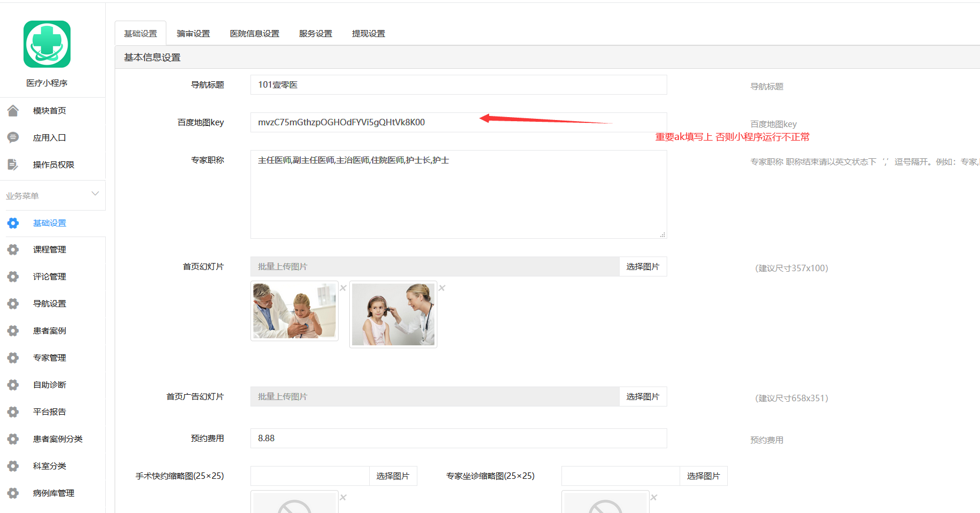Click the gear icon beside 平台报告
Image resolution: width=980 pixels, height=513 pixels.
tap(13, 412)
